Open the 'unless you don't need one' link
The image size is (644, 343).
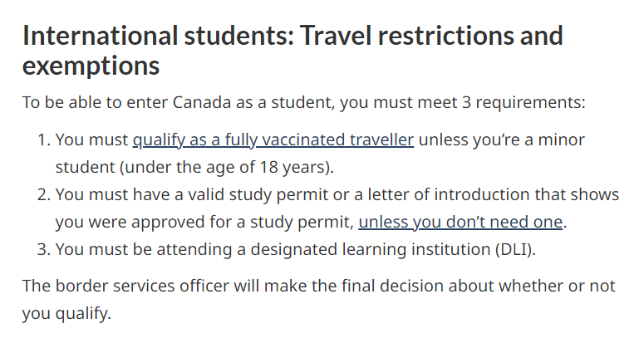tap(460, 222)
